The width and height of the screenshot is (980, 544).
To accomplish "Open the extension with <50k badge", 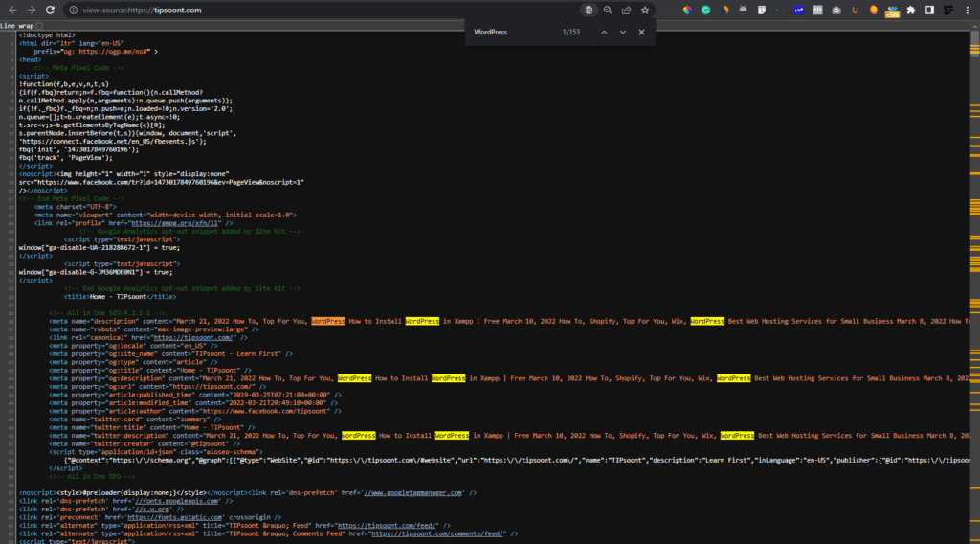I will [x=893, y=11].
